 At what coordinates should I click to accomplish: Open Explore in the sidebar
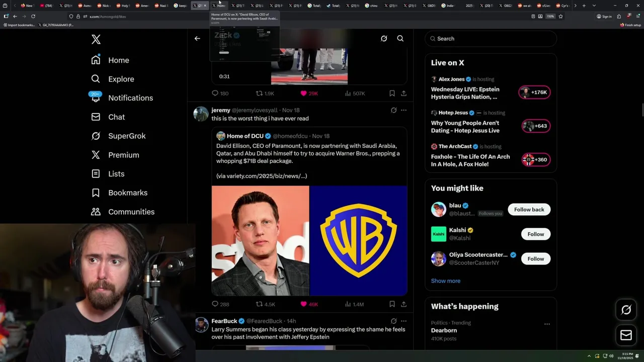click(x=113, y=79)
